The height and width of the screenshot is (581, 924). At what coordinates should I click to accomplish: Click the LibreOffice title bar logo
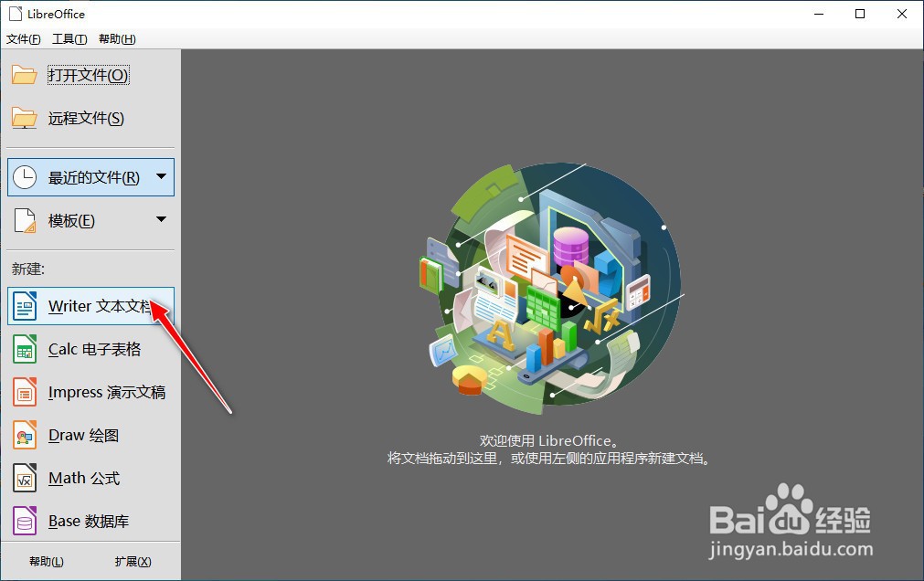coord(16,14)
